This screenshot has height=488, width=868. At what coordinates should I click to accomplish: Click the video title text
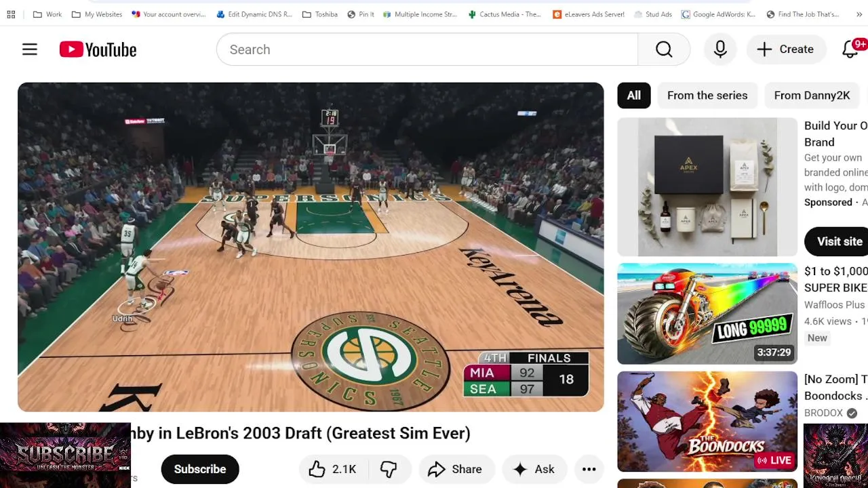300,433
